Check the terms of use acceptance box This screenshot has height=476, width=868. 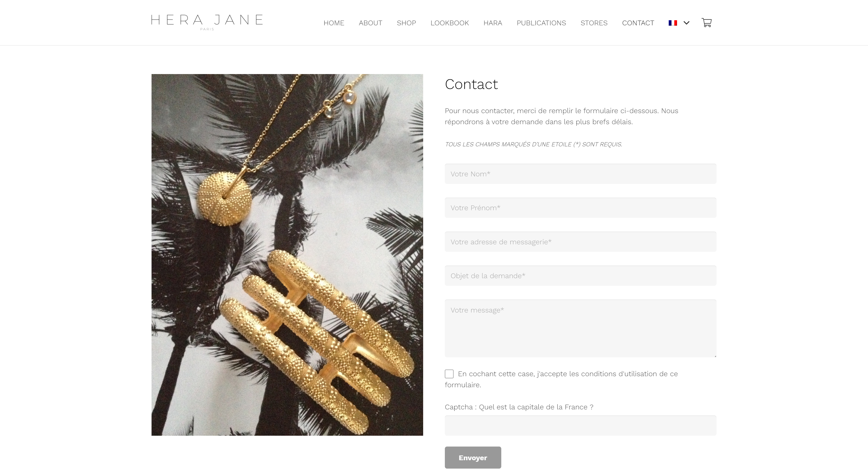click(x=449, y=374)
